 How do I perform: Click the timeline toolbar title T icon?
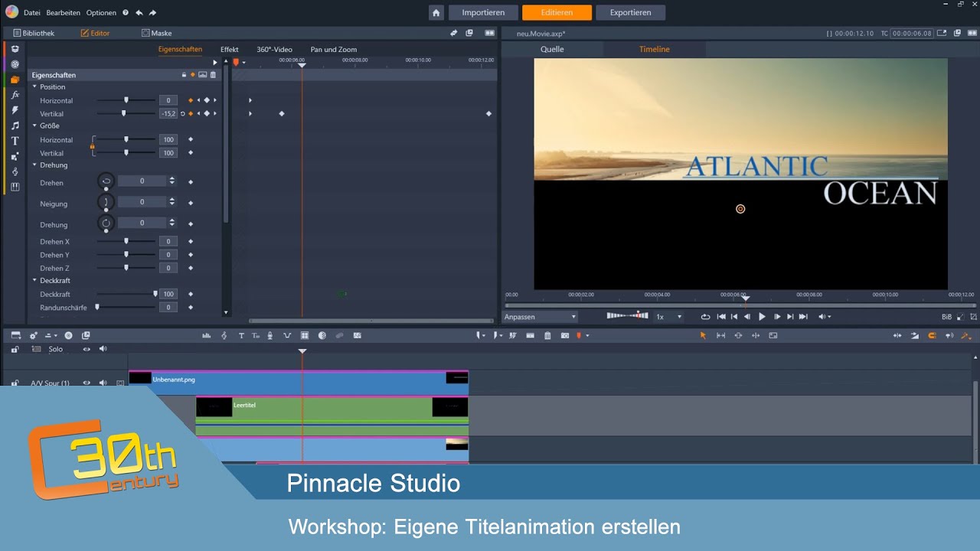pos(241,335)
